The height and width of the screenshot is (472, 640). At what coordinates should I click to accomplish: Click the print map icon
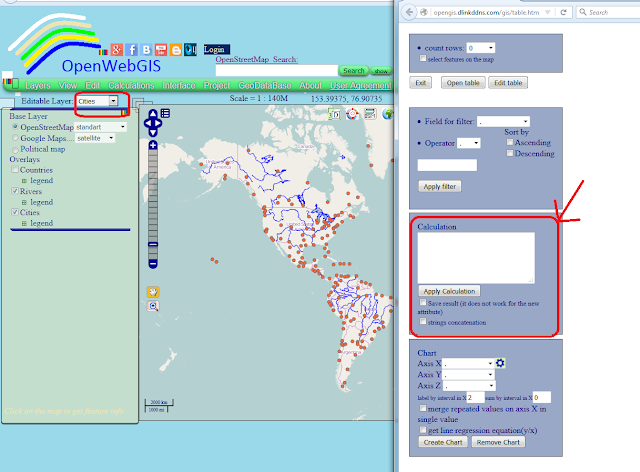[x=370, y=114]
